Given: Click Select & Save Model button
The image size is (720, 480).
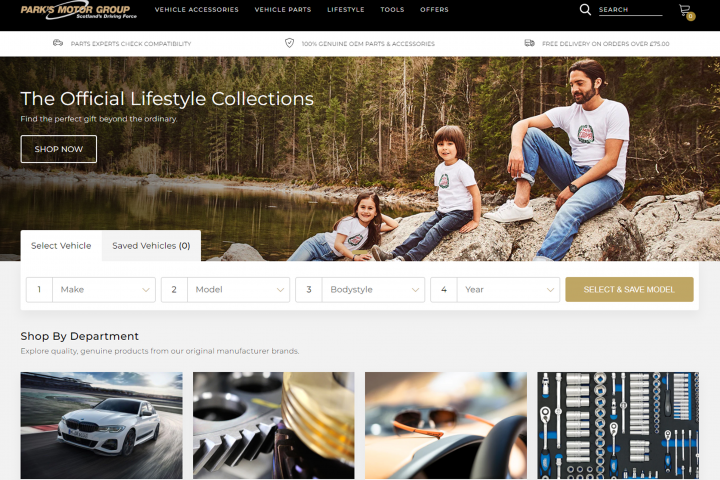Looking at the screenshot, I should click(629, 289).
